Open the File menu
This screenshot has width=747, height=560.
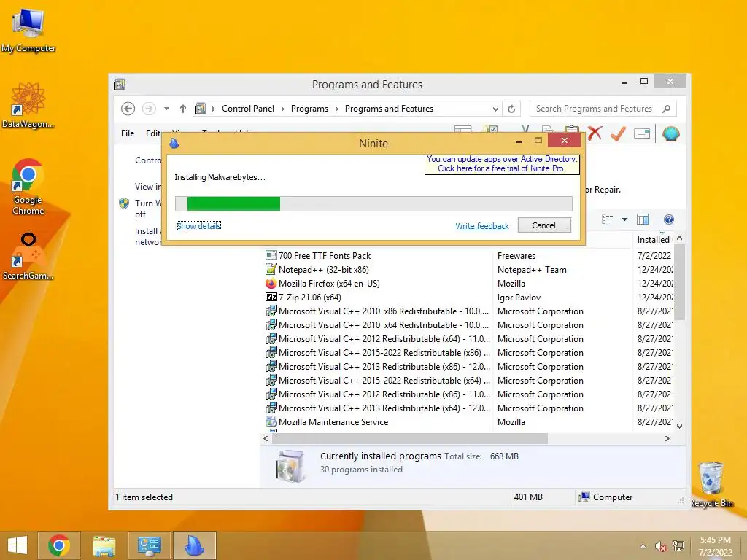tap(128, 133)
